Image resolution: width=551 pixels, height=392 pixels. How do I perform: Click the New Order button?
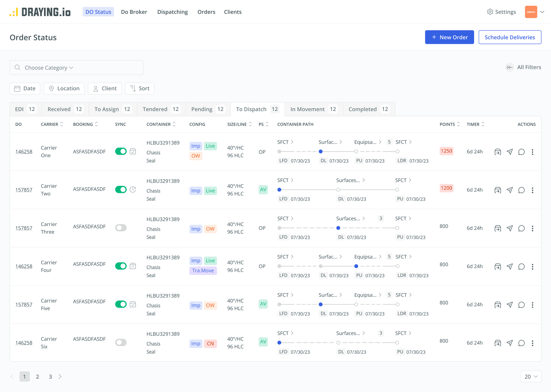point(449,37)
